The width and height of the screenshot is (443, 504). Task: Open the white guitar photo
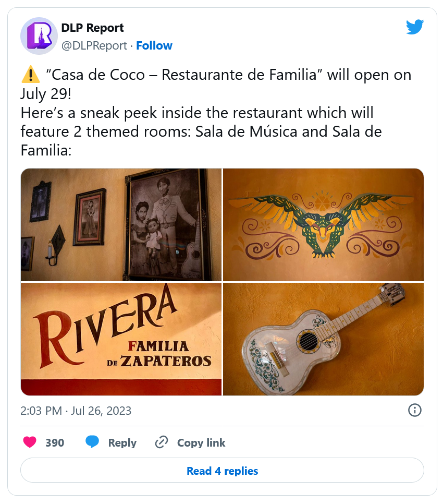323,339
